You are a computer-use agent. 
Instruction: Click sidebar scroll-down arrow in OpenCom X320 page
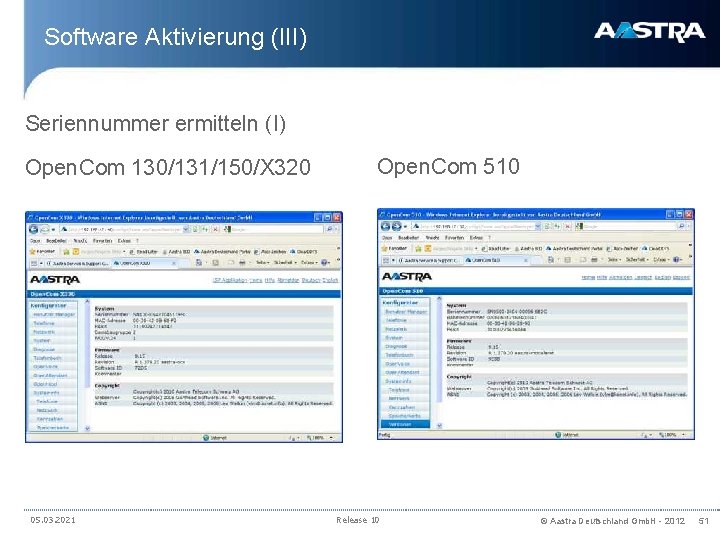87,428
